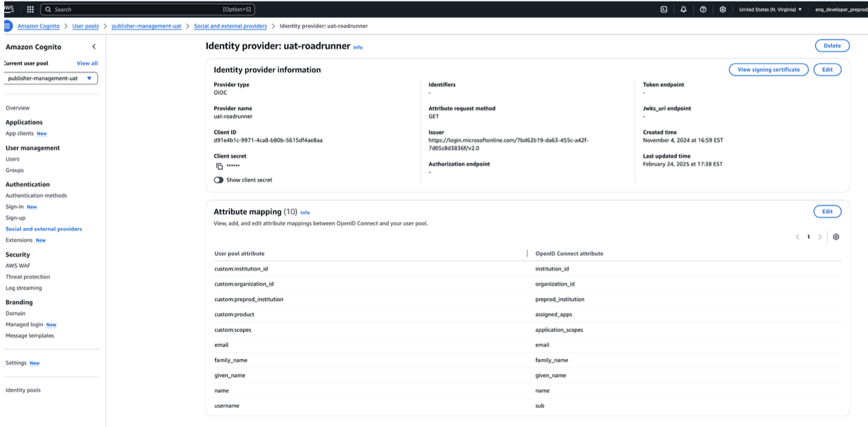Open Users in the sidebar
The image size is (868, 427).
[13, 159]
